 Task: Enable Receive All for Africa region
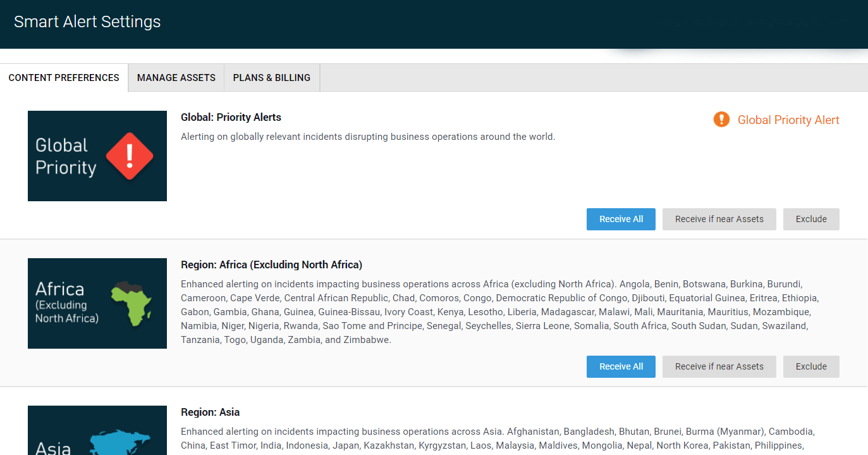(x=621, y=366)
